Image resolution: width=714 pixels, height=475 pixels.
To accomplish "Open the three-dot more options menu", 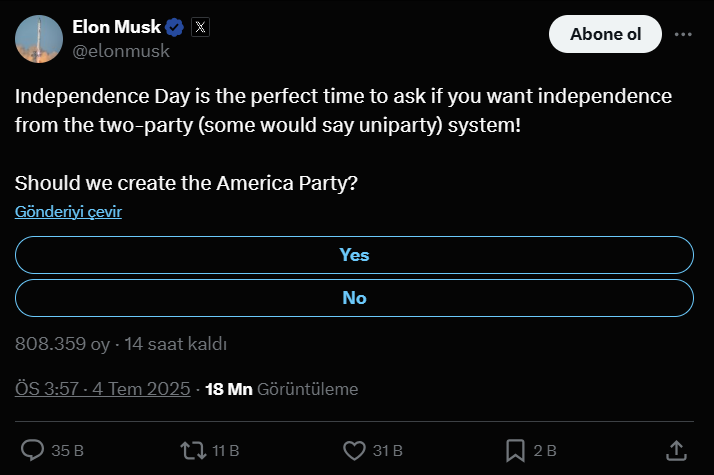I will [x=683, y=34].
